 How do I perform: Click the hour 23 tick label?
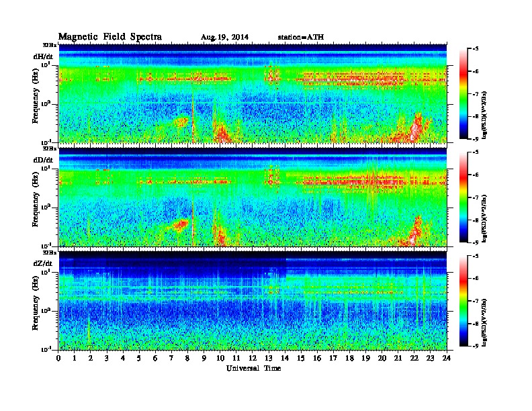(431, 358)
